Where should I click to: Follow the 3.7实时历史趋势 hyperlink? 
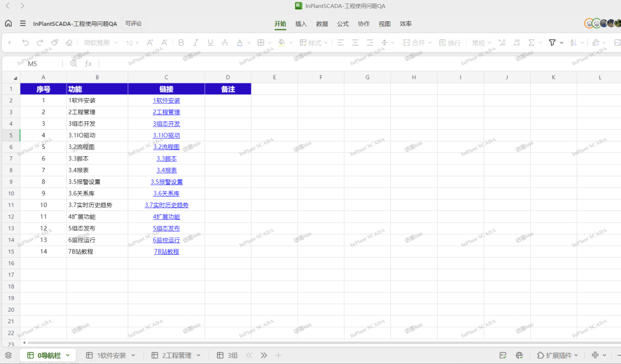click(166, 205)
